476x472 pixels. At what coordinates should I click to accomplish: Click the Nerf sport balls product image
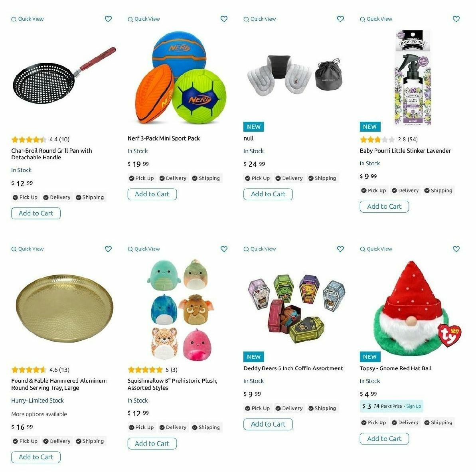pos(181,77)
